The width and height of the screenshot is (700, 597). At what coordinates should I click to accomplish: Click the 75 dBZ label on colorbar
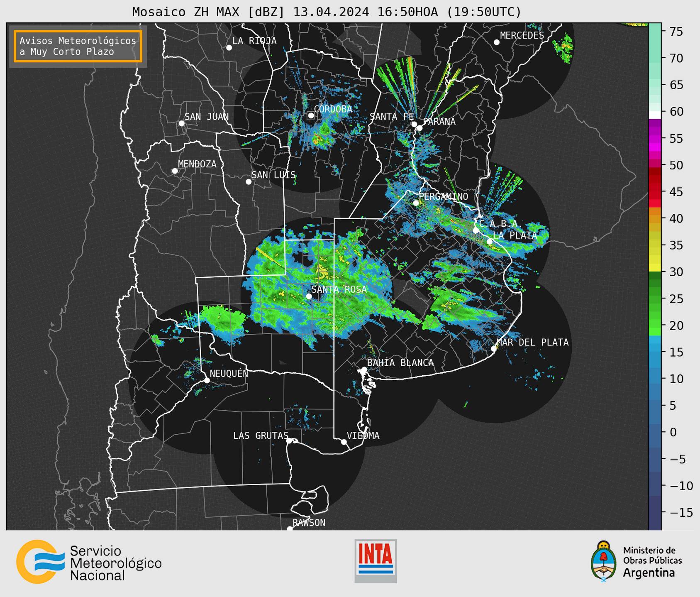click(x=676, y=32)
